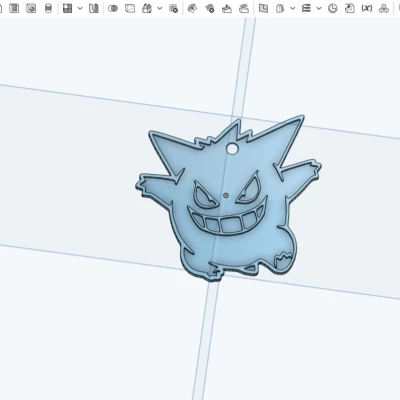Select the Hole feature tool

[x=31, y=8]
